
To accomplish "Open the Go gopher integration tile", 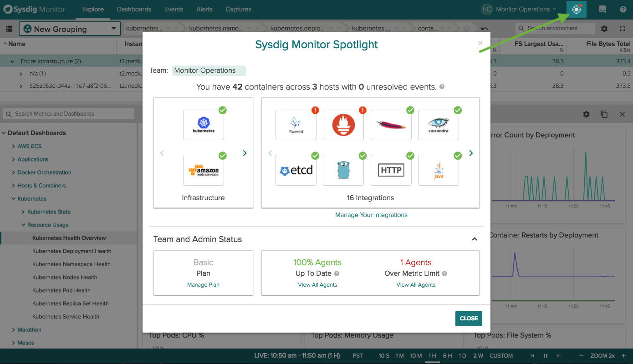I will pyautogui.click(x=343, y=170).
